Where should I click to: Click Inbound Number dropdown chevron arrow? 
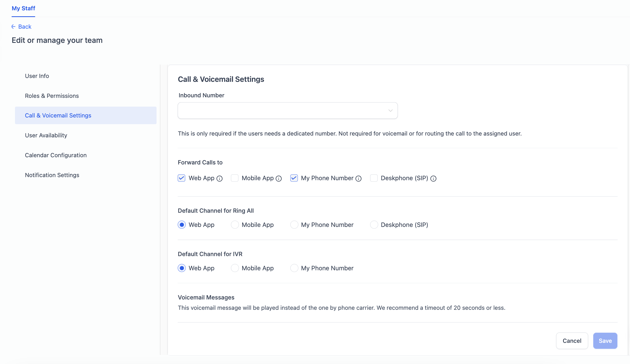point(390,110)
